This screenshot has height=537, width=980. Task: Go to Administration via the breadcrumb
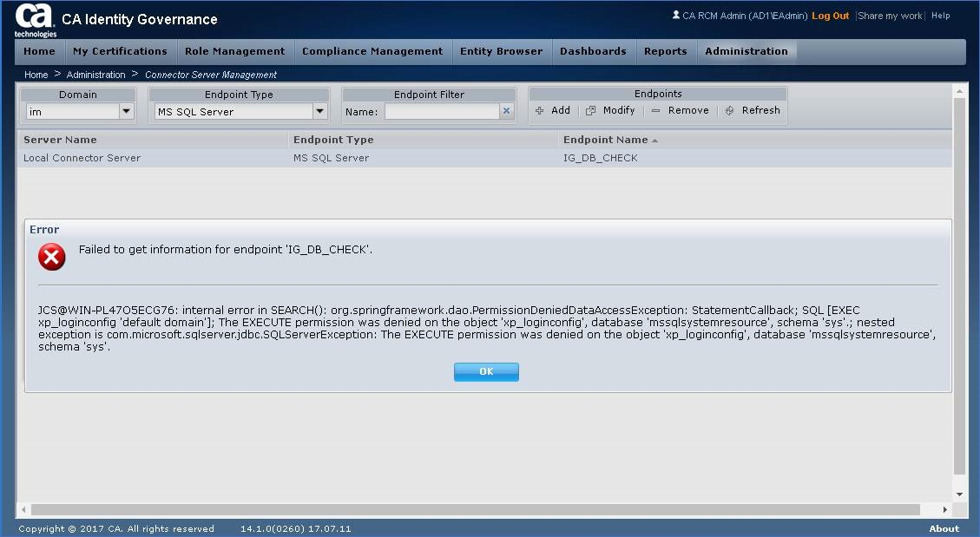point(95,75)
